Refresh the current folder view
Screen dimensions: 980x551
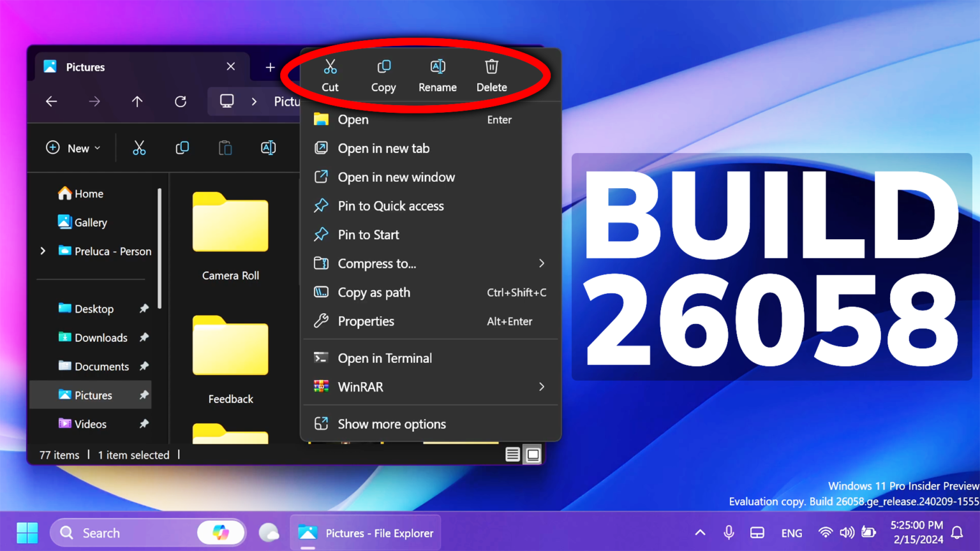[x=181, y=101]
